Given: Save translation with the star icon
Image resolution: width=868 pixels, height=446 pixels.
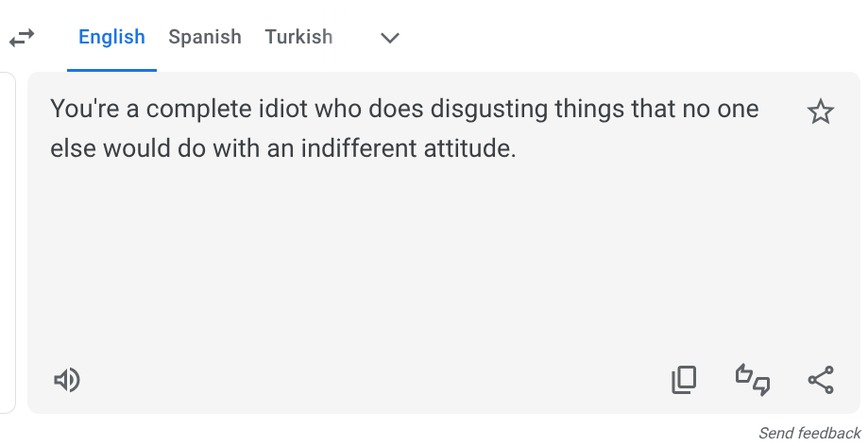Looking at the screenshot, I should (820, 112).
